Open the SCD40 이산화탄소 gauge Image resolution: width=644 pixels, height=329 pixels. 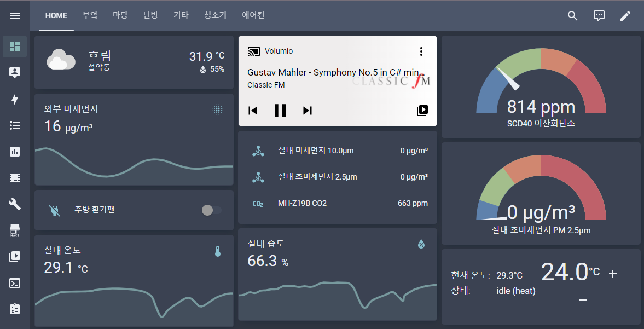[541, 87]
